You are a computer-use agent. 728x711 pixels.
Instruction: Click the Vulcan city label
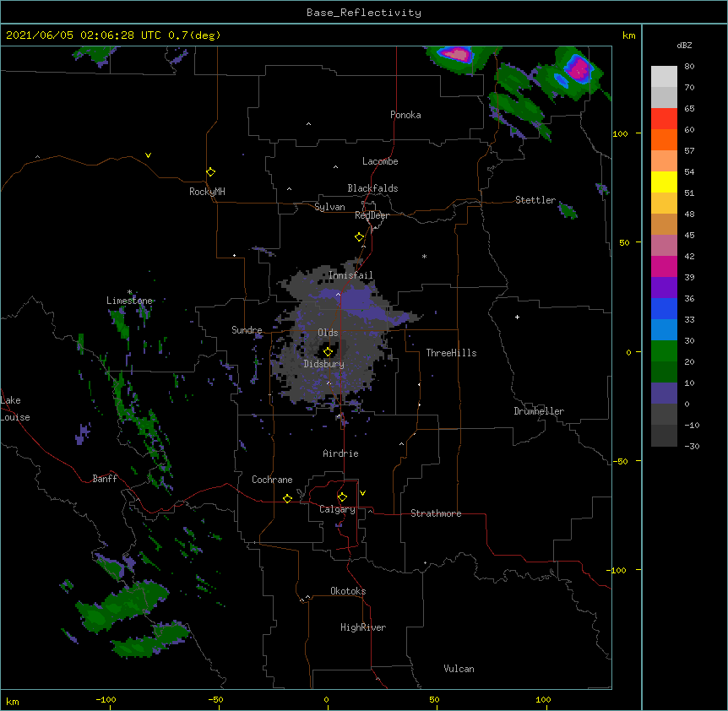coord(459,669)
